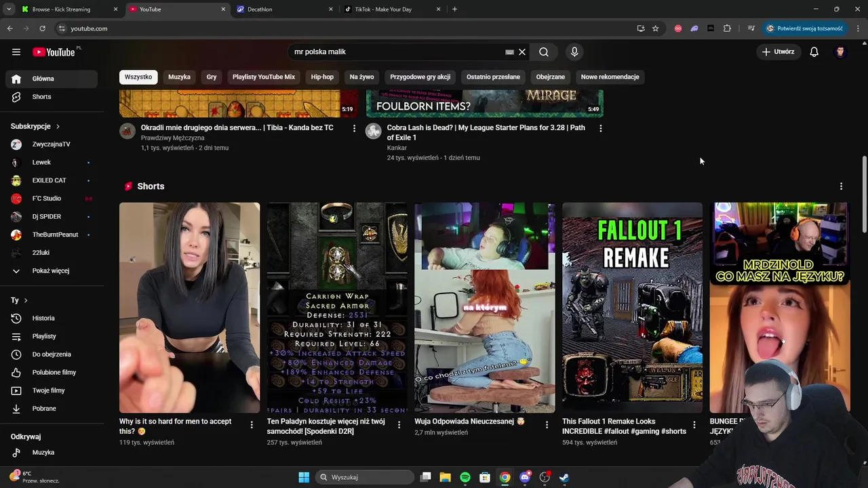The width and height of the screenshot is (868, 488).
Task: Open options menu for Tibia Kanda video
Action: pos(354,128)
